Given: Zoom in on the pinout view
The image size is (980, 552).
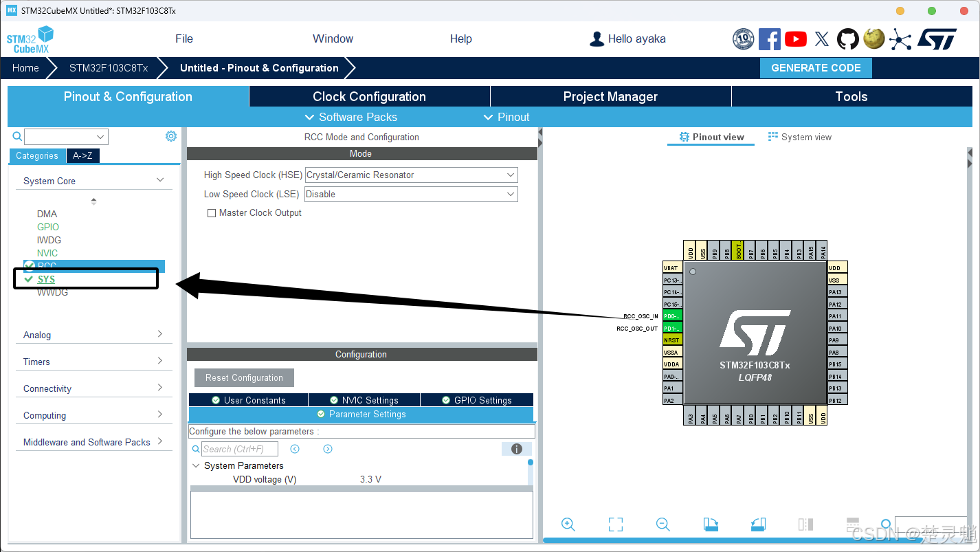Looking at the screenshot, I should pos(568,525).
